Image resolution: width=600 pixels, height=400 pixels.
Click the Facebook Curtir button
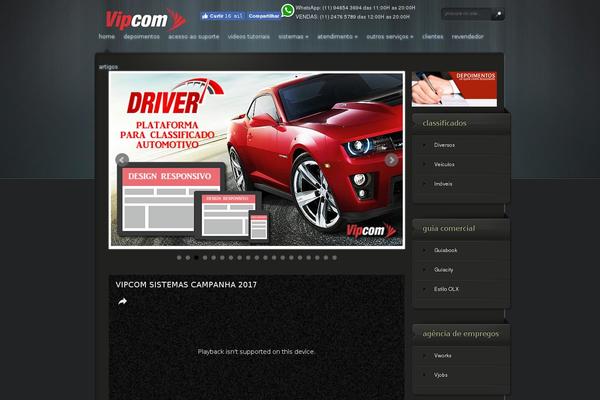pyautogui.click(x=222, y=16)
